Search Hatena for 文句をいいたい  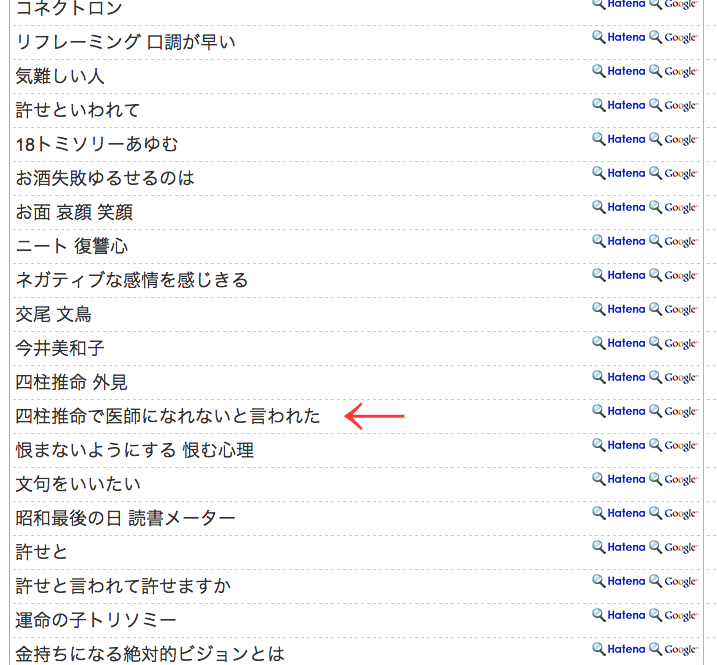(x=619, y=479)
